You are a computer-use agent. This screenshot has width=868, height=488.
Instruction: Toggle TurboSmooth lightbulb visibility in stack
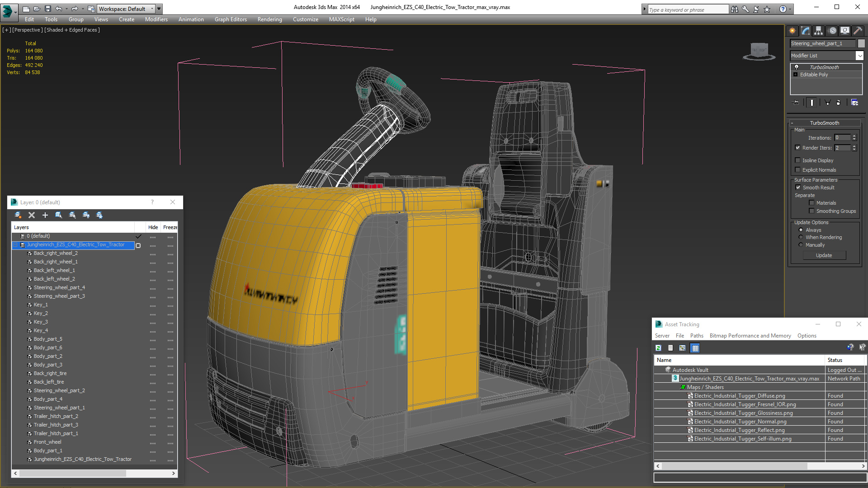tap(797, 67)
